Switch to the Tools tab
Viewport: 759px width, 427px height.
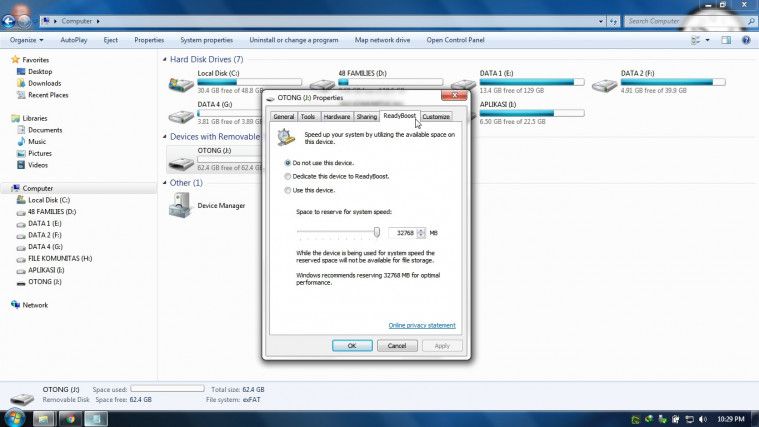pyautogui.click(x=308, y=117)
